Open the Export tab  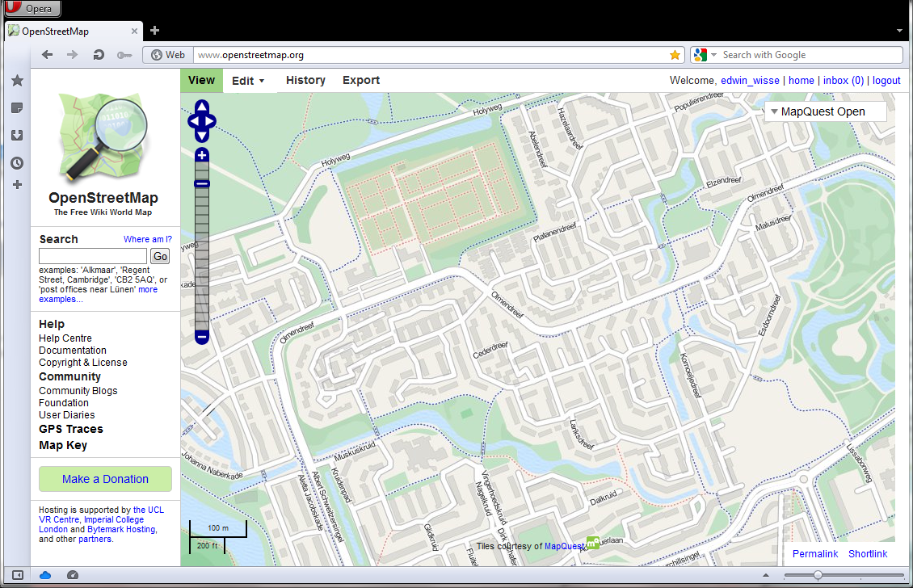pos(361,80)
